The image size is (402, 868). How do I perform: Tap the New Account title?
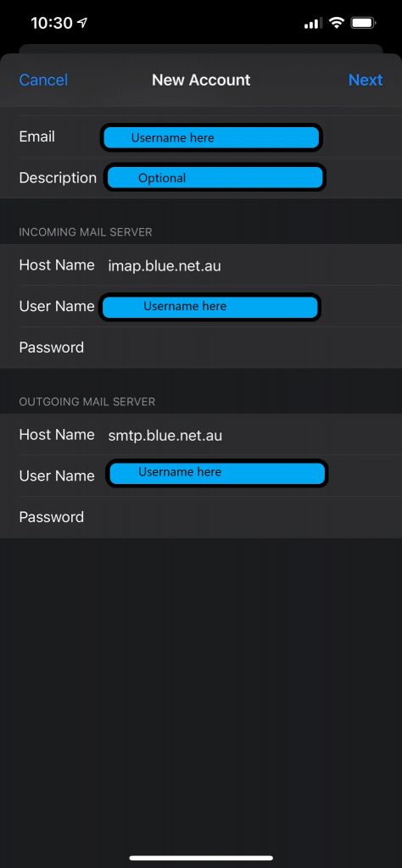click(x=201, y=80)
